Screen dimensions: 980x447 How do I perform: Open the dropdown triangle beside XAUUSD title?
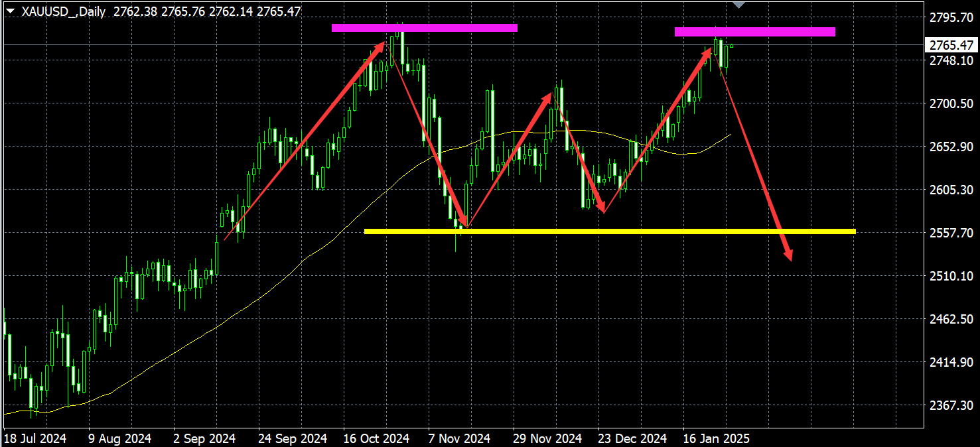(x=11, y=12)
